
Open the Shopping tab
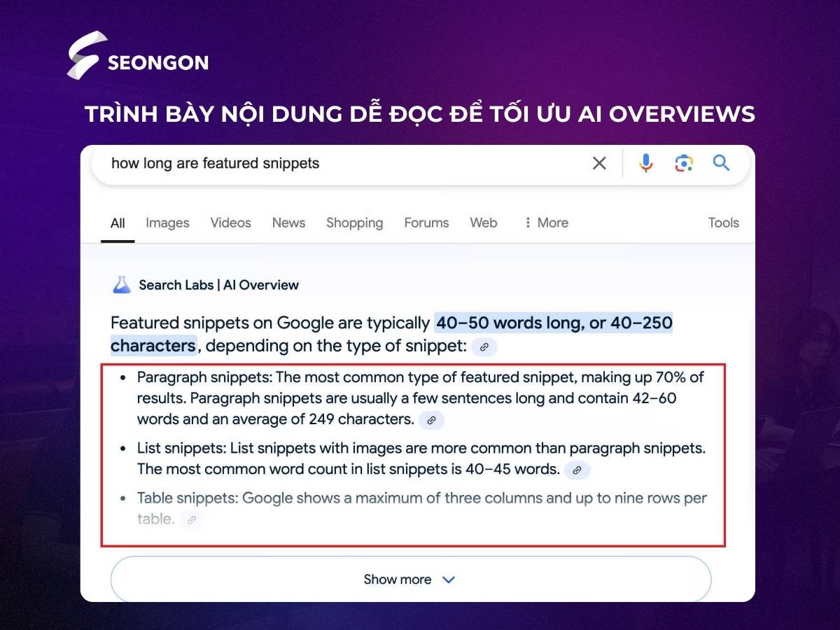[354, 223]
